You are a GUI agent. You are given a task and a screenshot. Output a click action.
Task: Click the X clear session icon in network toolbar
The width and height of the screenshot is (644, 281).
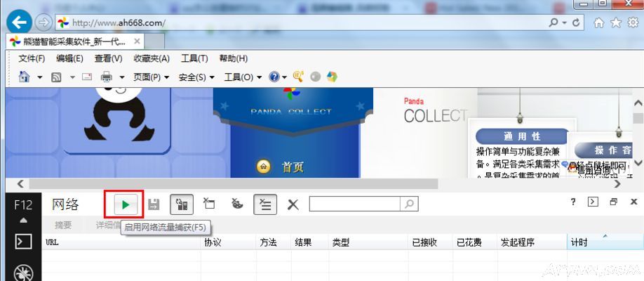[x=293, y=204]
